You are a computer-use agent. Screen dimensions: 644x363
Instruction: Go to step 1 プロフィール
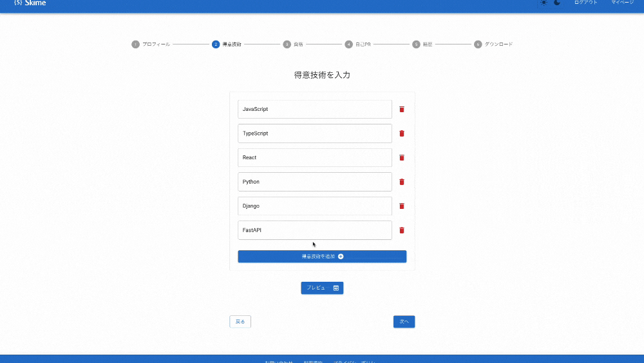pos(151,44)
